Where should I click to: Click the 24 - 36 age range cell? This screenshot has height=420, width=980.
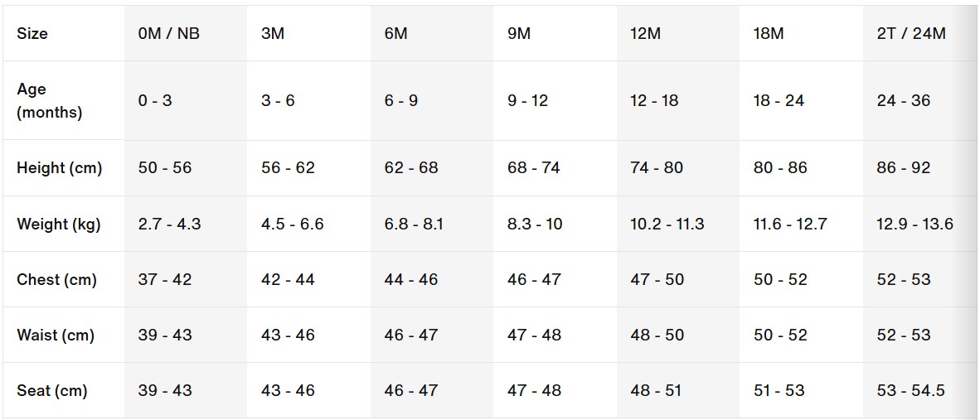904,101
